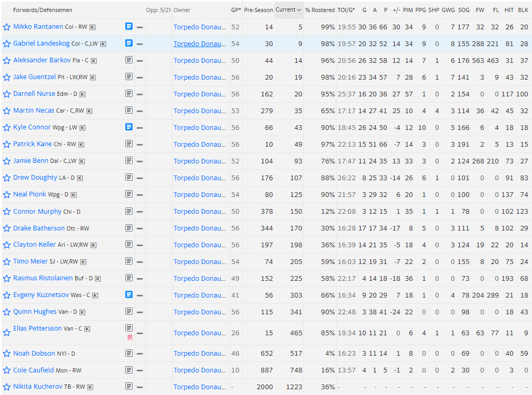Open the Torpedo Donau owner link for Gabriel Landeskog

click(x=200, y=43)
